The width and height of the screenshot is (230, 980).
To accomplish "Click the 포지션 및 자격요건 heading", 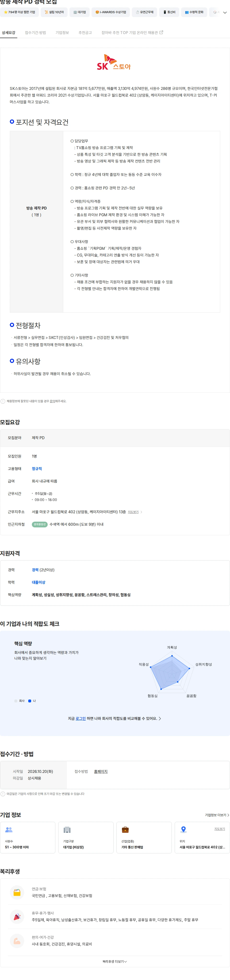I will (x=42, y=122).
